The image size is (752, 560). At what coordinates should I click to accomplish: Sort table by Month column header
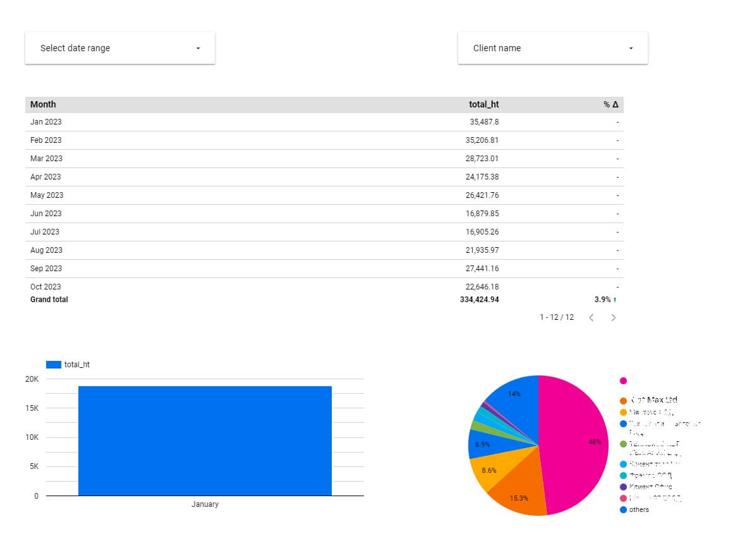tap(43, 104)
